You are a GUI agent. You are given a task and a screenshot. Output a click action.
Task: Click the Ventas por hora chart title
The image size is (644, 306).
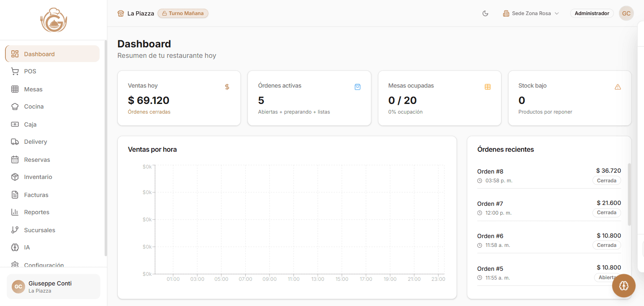point(152,150)
